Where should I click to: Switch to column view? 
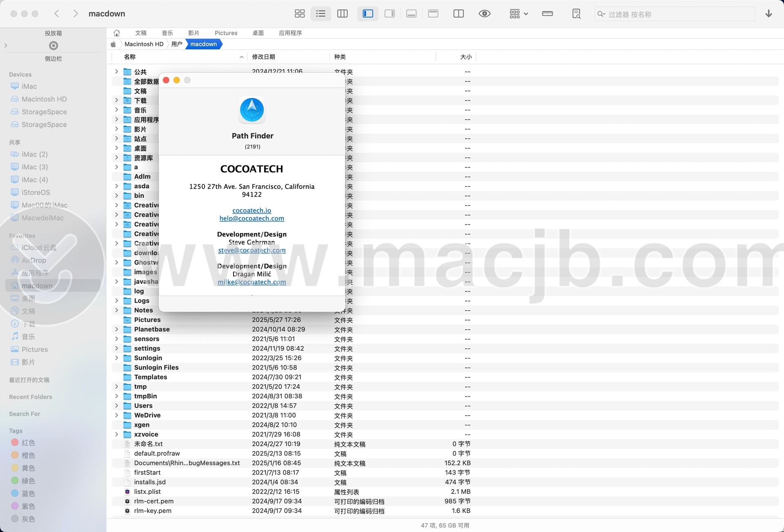342,13
